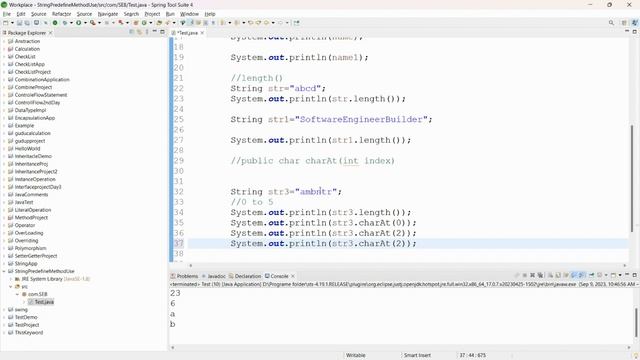Click the Pin Console icon

(591, 276)
